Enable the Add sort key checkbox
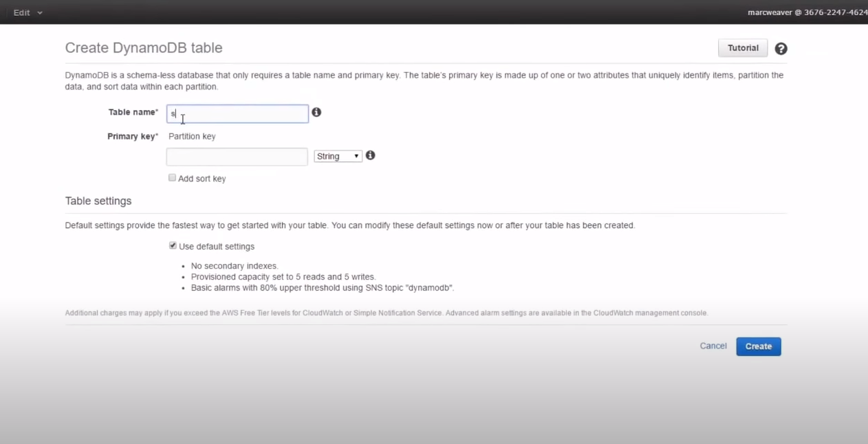 click(172, 177)
